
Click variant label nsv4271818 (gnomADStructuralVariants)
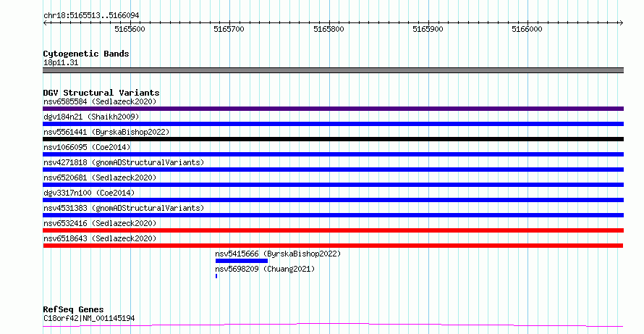coord(124,162)
